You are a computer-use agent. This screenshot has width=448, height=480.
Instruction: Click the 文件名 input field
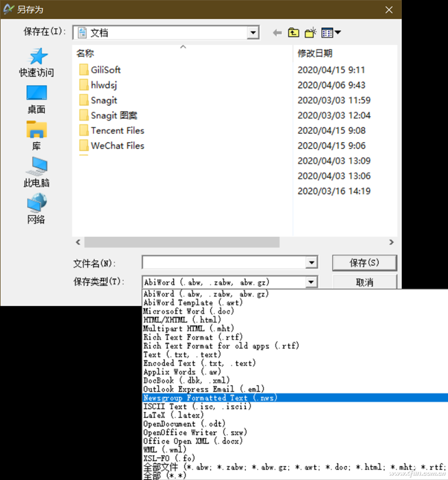point(226,262)
